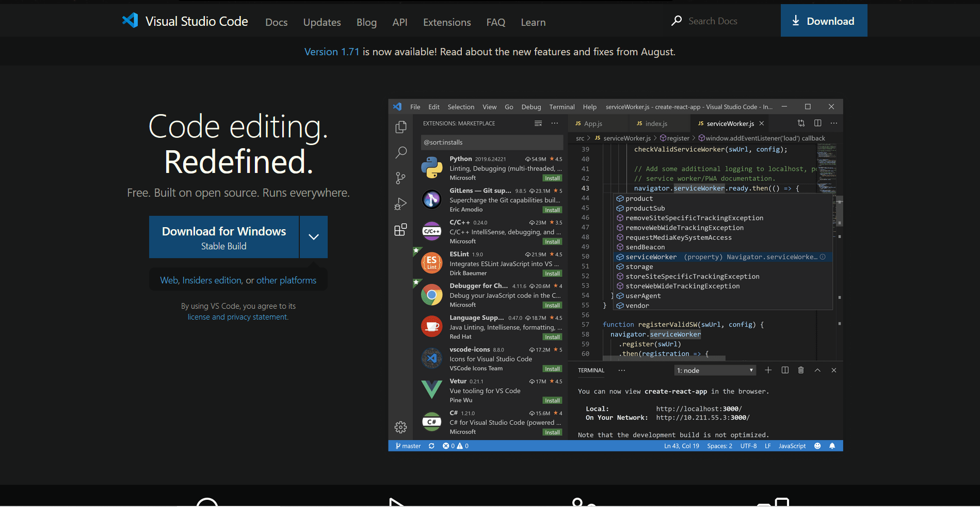The height and width of the screenshot is (507, 980).
Task: Select serviceWorker suggestion in autocomplete list
Action: [722, 257]
